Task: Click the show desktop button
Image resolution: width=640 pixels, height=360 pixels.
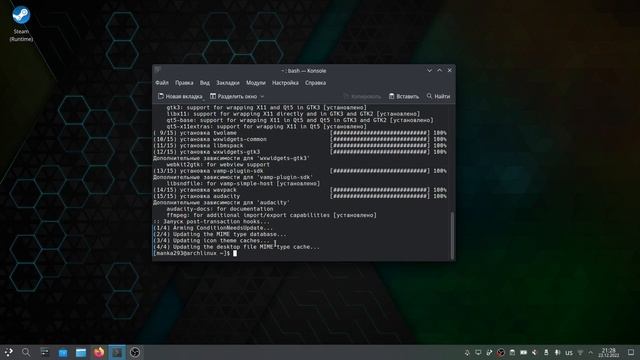Action: (631, 352)
